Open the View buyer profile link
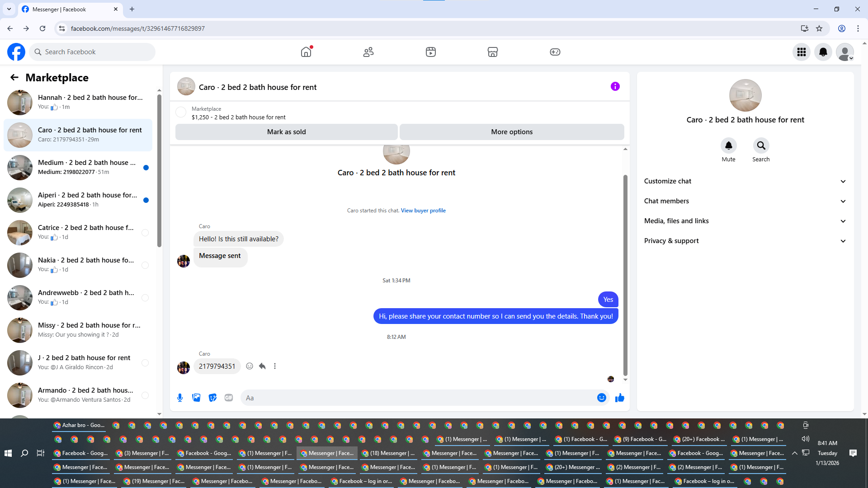 click(x=423, y=211)
